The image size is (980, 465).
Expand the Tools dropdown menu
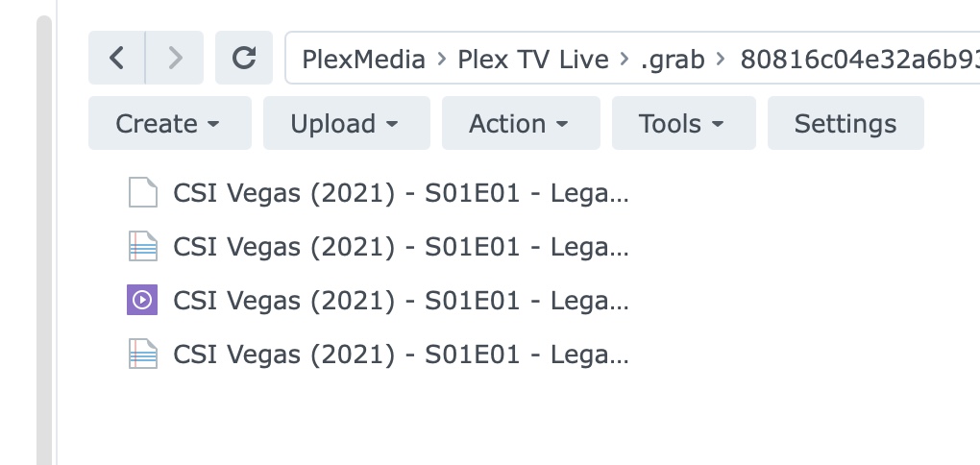pos(683,124)
